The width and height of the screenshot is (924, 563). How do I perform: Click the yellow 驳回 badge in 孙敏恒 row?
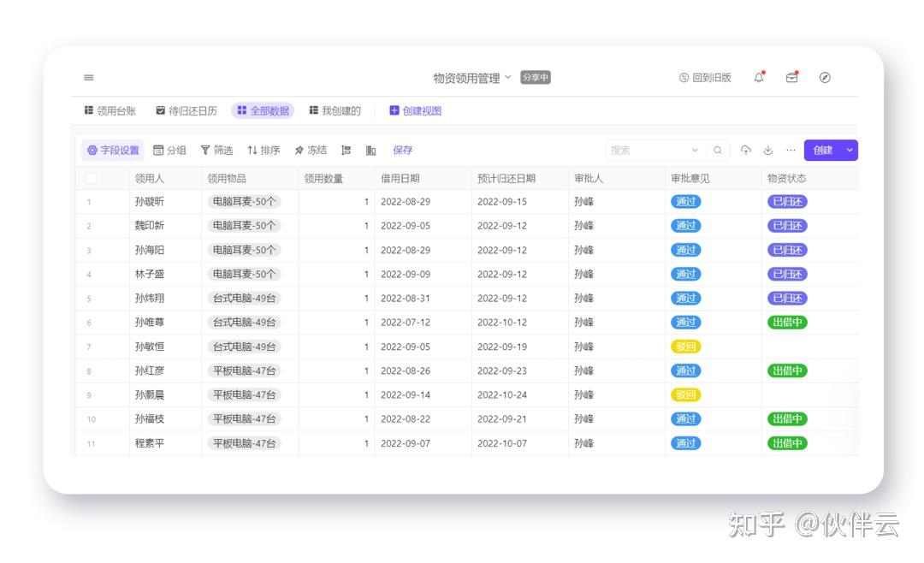(686, 347)
